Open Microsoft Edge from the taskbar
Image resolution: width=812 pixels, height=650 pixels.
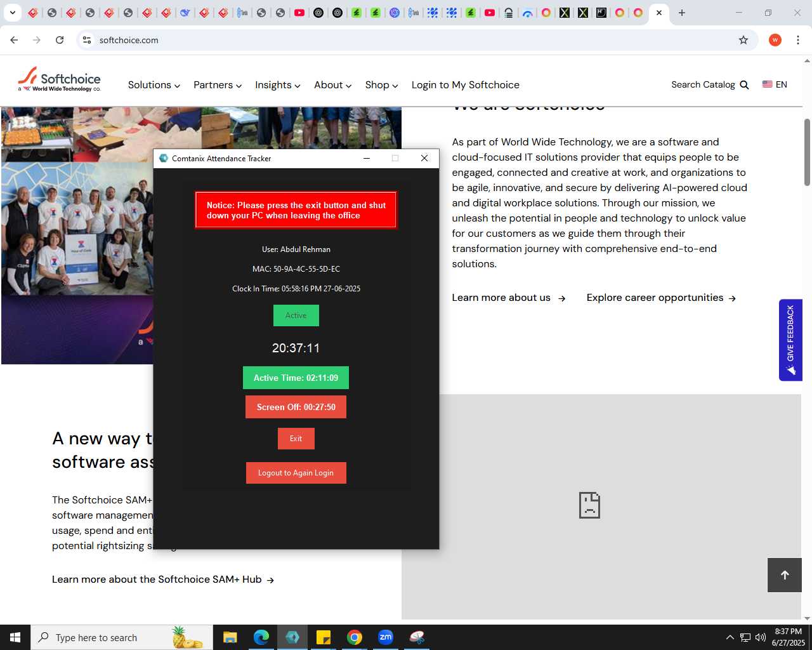tap(261, 637)
